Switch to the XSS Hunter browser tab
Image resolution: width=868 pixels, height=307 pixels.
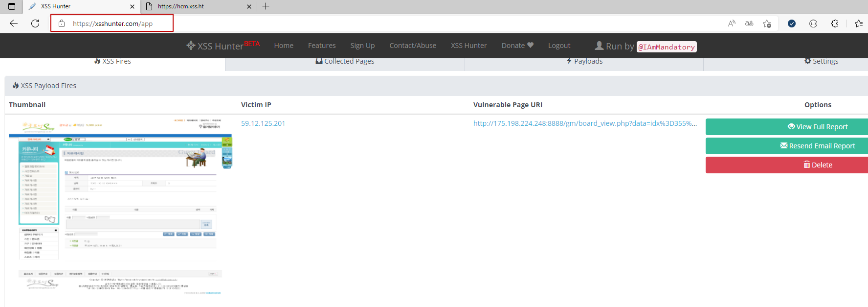tap(82, 6)
